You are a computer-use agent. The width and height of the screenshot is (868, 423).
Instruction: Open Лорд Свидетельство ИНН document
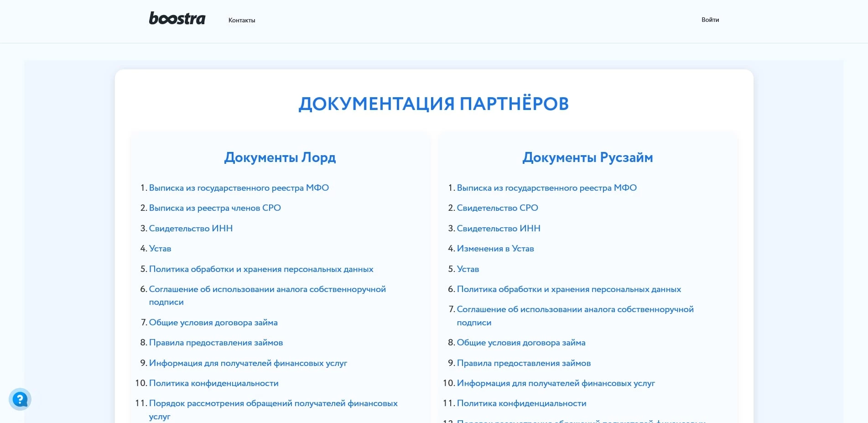pyautogui.click(x=191, y=228)
